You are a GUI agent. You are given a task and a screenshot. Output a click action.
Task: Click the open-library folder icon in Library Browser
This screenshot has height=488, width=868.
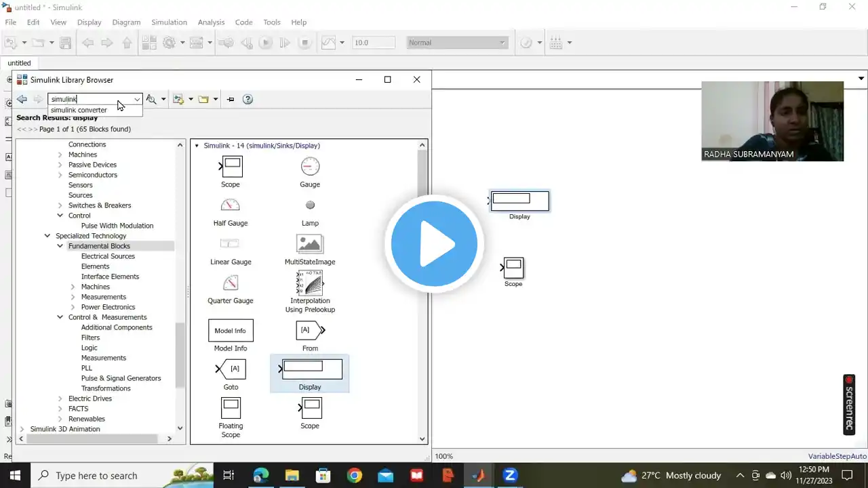203,99
